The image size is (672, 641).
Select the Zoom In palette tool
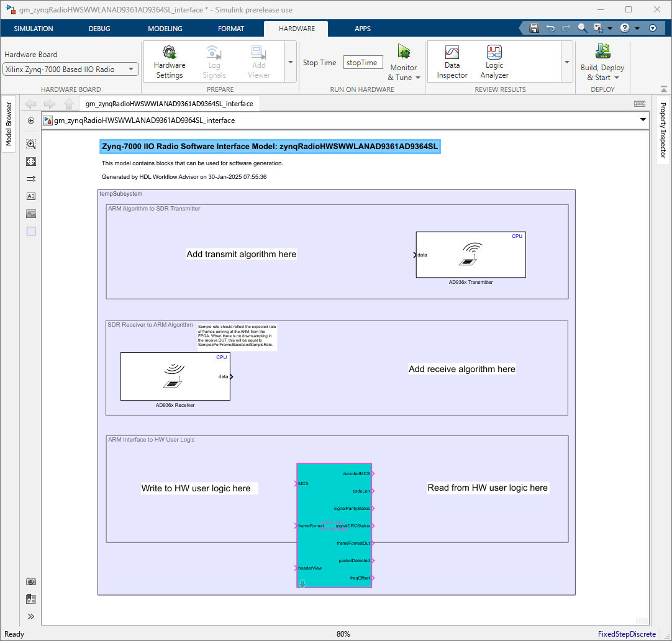(31, 144)
